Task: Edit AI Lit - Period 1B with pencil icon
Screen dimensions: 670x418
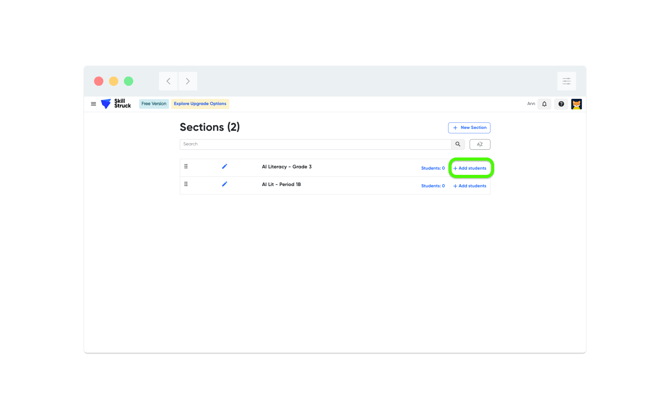Action: pyautogui.click(x=224, y=184)
